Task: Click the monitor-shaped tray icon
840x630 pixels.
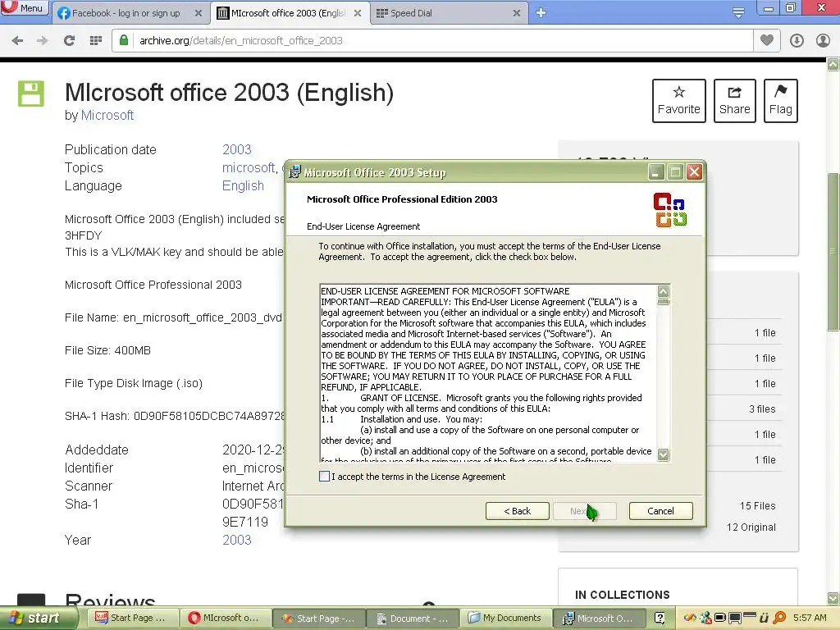Action: point(736,619)
